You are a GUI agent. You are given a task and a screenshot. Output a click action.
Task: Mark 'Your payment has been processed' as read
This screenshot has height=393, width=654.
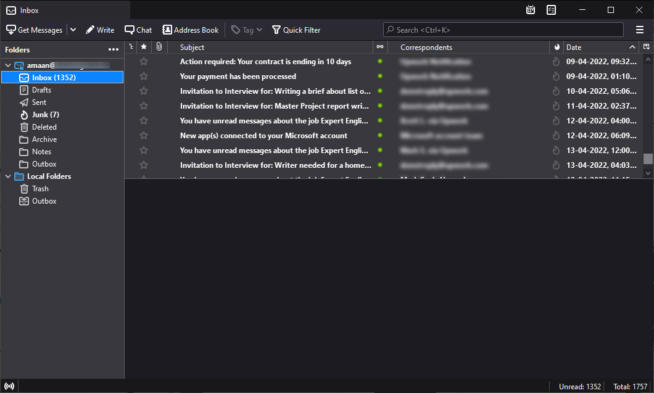click(380, 76)
